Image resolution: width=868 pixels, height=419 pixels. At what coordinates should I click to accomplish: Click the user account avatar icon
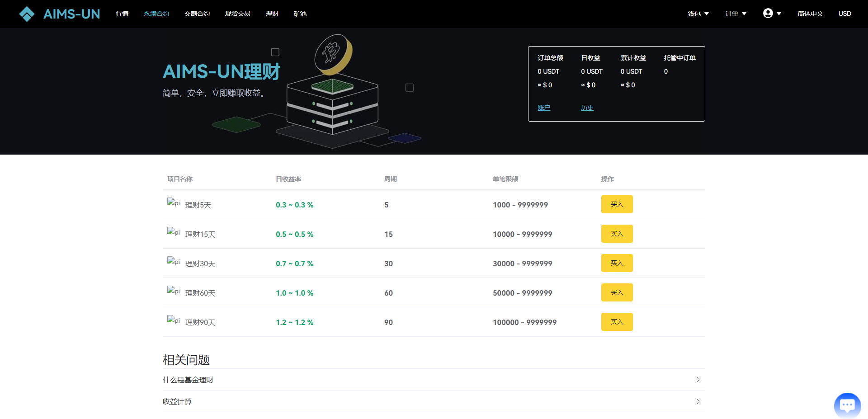[x=768, y=14]
